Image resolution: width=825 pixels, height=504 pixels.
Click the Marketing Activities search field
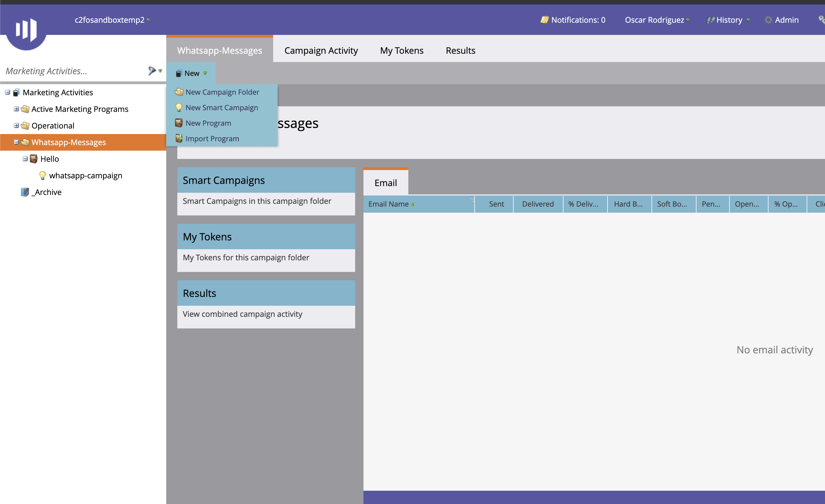pyautogui.click(x=75, y=71)
